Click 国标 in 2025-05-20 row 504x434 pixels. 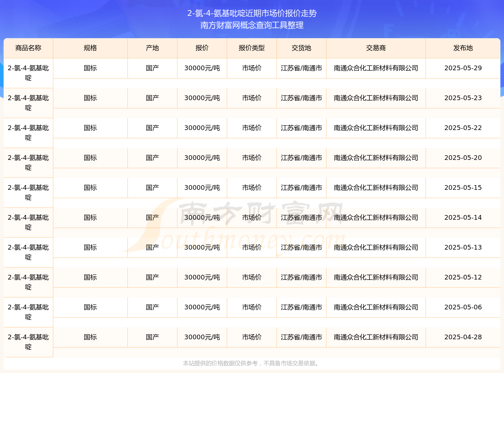90,158
